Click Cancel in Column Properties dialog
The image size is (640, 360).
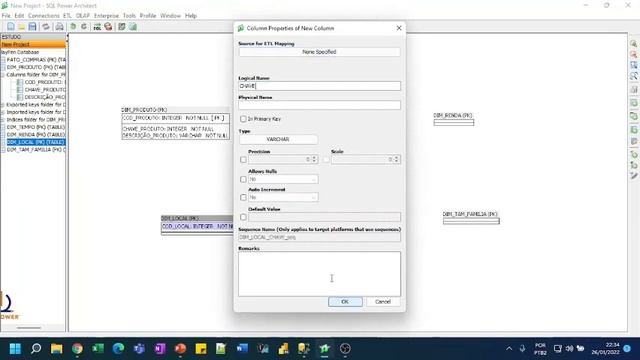click(x=382, y=302)
